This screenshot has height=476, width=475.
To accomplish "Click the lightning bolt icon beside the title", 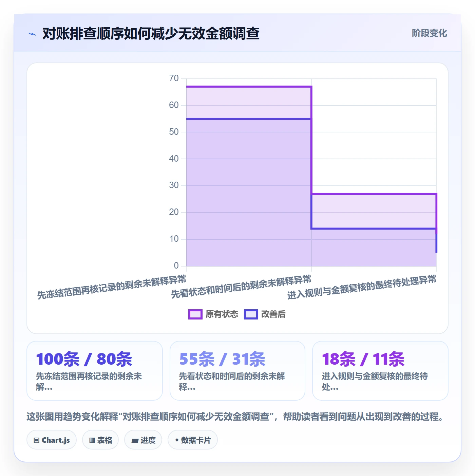I will [x=32, y=34].
